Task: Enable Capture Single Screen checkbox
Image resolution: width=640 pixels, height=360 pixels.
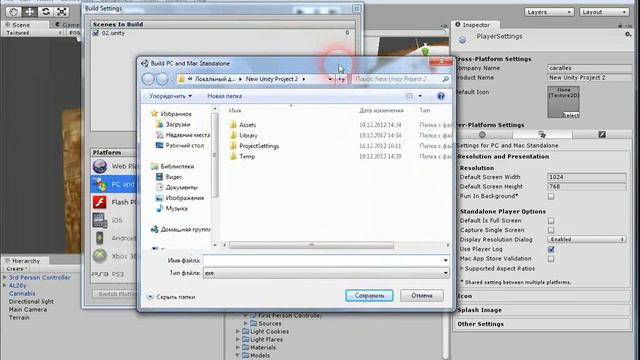Action: tap(551, 230)
